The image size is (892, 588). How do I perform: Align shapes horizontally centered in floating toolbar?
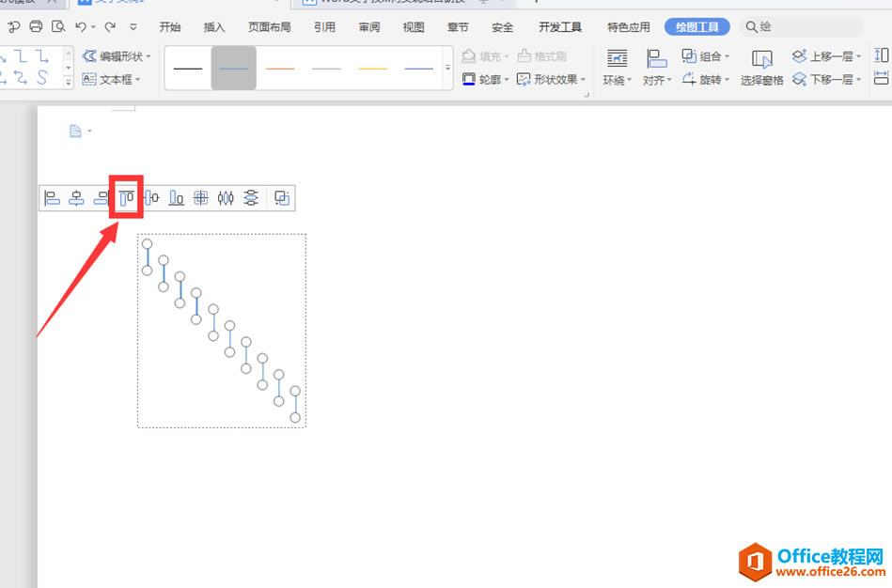(76, 198)
